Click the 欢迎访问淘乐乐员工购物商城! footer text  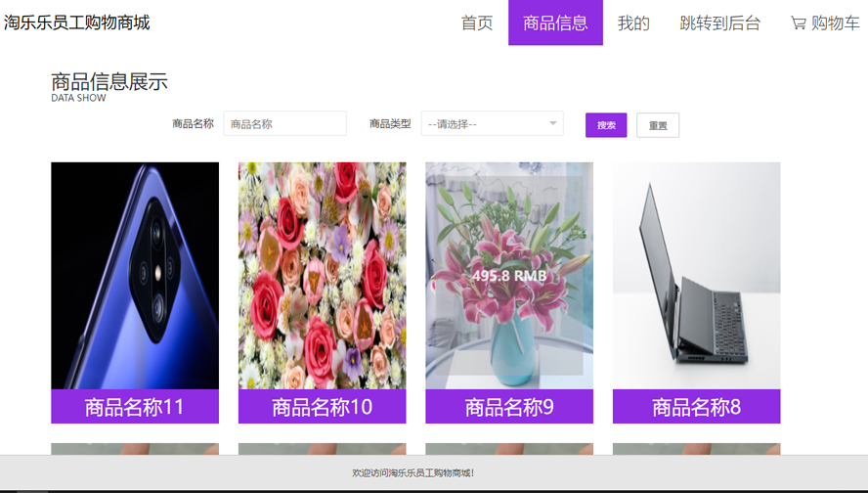[x=412, y=473]
